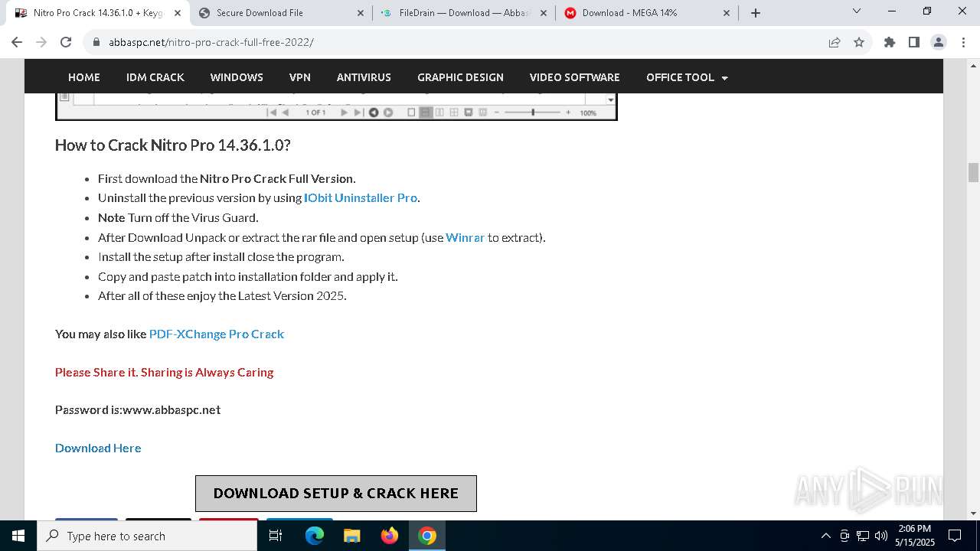Reload the current page
This screenshot has height=551, width=980.
pyautogui.click(x=66, y=42)
